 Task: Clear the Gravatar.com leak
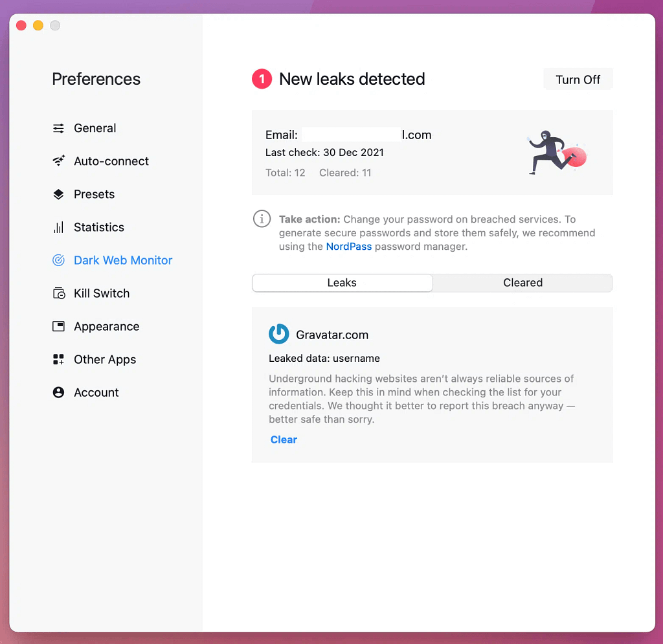(x=284, y=439)
